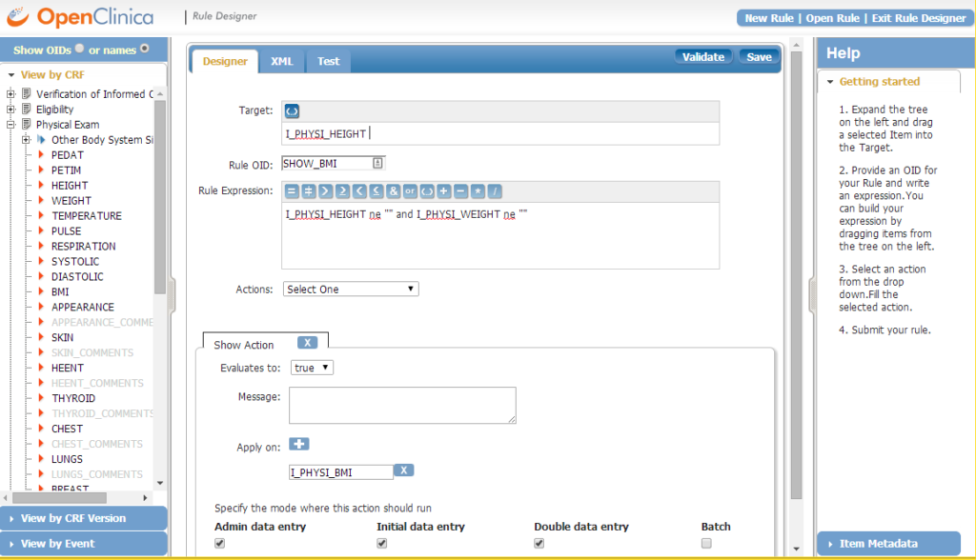Click the greater-than operator button
The width and height of the screenshot is (976, 560).
[326, 190]
